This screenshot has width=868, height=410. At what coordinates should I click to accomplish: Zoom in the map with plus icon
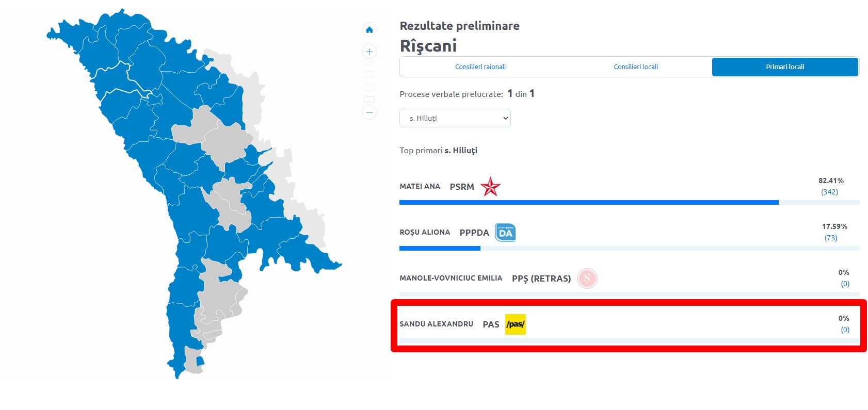(x=369, y=52)
